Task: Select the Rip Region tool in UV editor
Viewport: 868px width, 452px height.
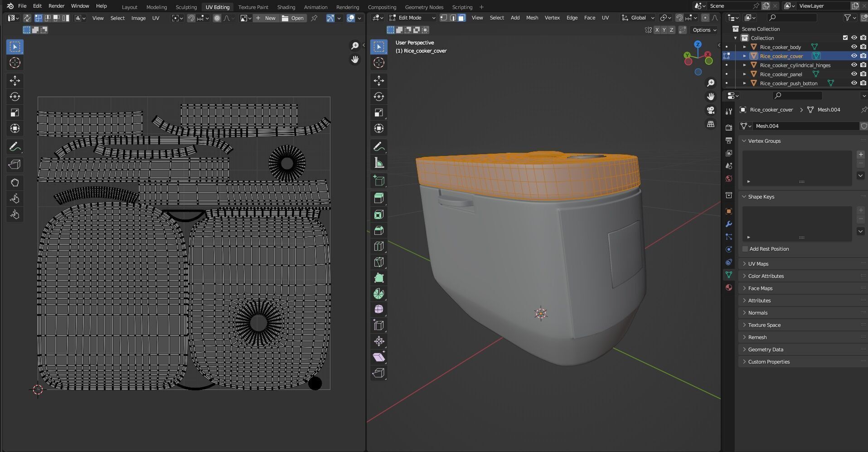Action: point(15,165)
